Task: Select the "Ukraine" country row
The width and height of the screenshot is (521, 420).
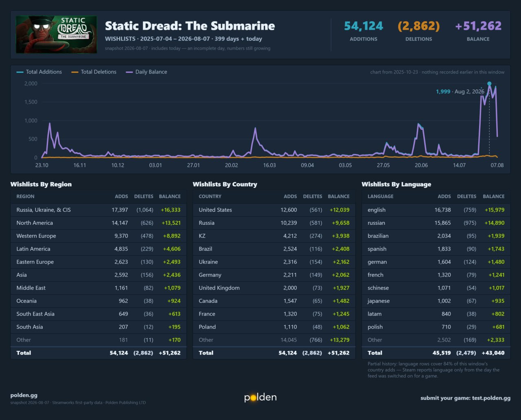Action: pyautogui.click(x=274, y=262)
